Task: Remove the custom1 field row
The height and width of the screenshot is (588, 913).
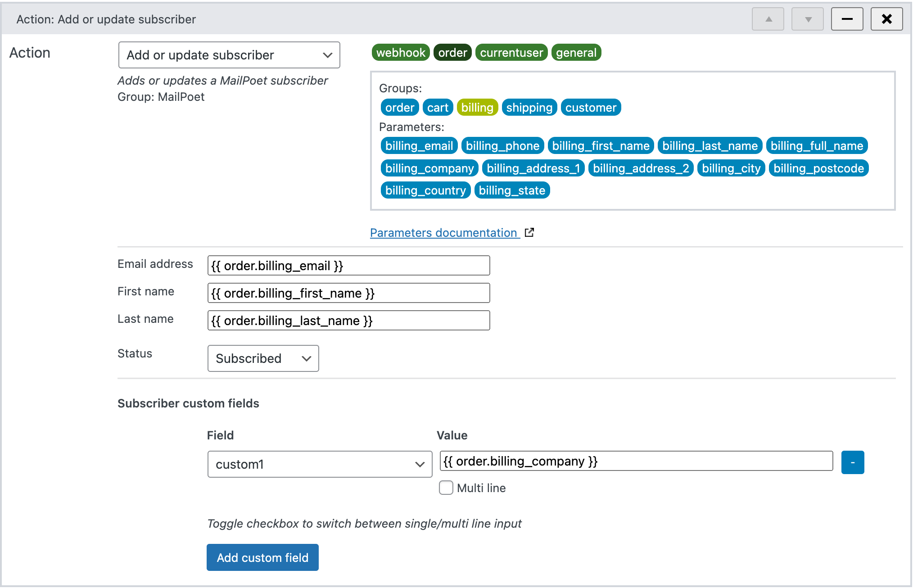Action: pyautogui.click(x=852, y=461)
